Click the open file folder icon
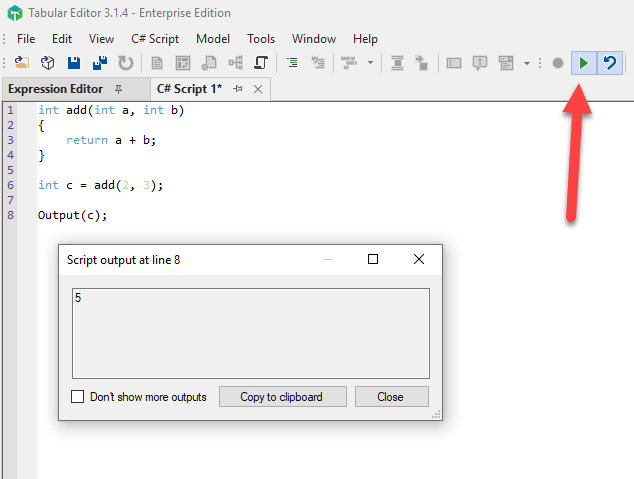The width and height of the screenshot is (634, 479). (22, 63)
